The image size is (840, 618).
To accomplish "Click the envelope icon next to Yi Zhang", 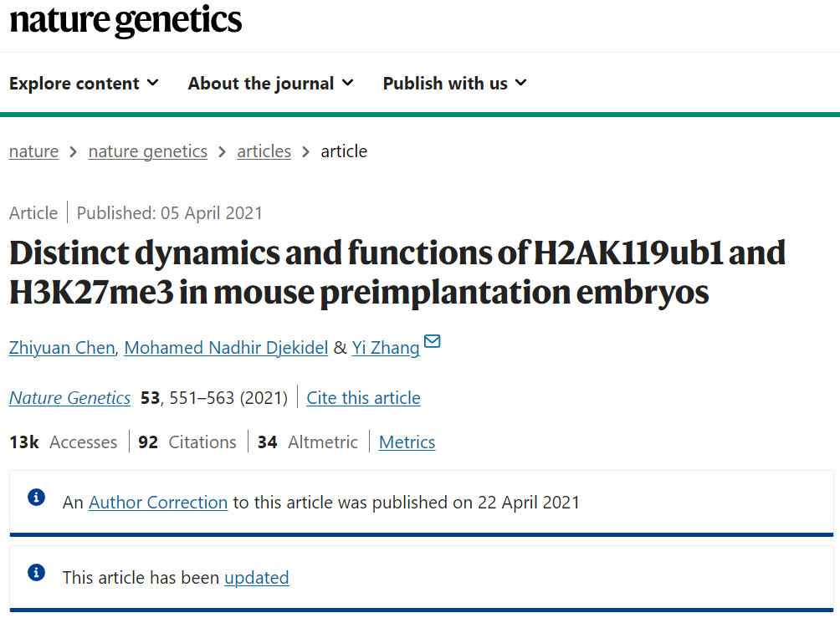I will tap(432, 341).
